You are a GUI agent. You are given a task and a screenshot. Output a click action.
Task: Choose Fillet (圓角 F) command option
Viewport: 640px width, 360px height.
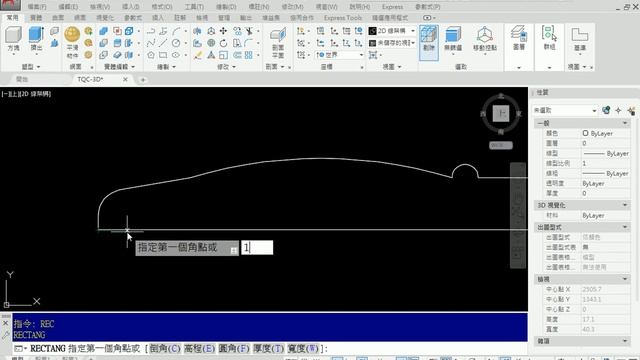click(233, 349)
